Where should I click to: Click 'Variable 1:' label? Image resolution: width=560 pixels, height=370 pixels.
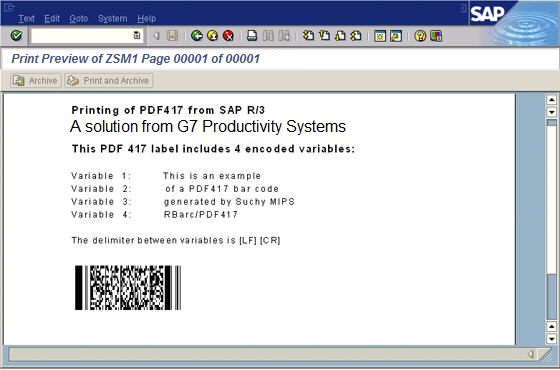101,176
